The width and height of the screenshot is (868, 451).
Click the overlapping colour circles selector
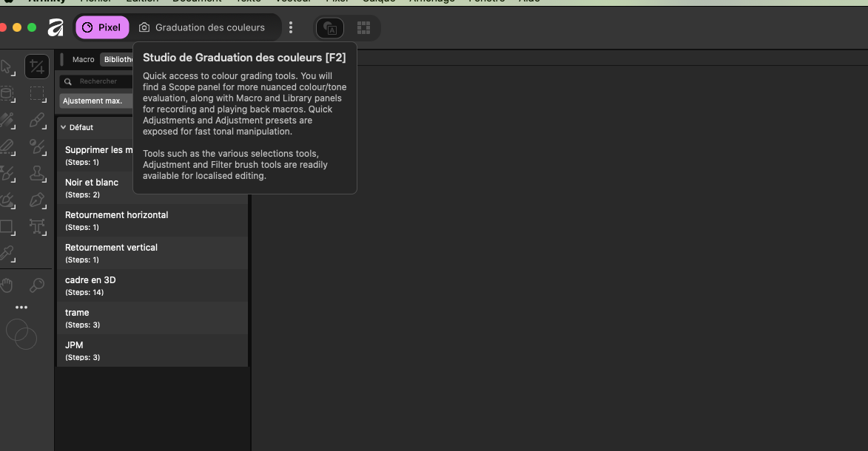click(x=21, y=334)
